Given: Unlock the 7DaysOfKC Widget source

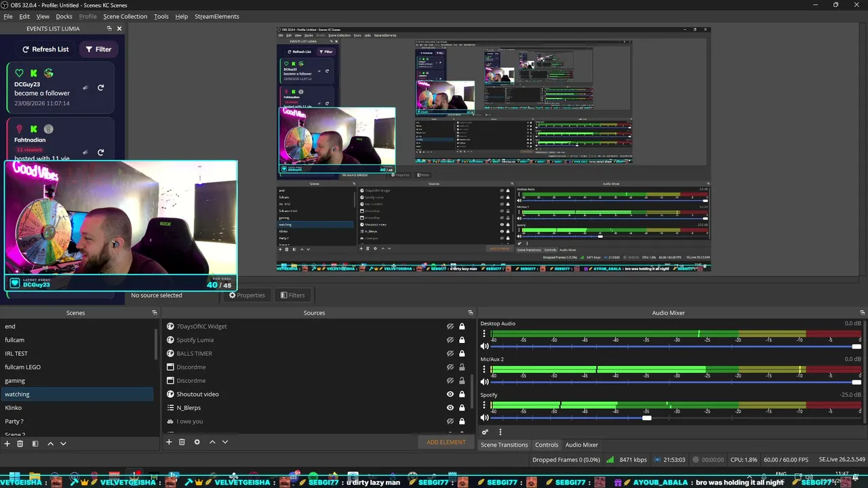Looking at the screenshot, I should coord(462,326).
